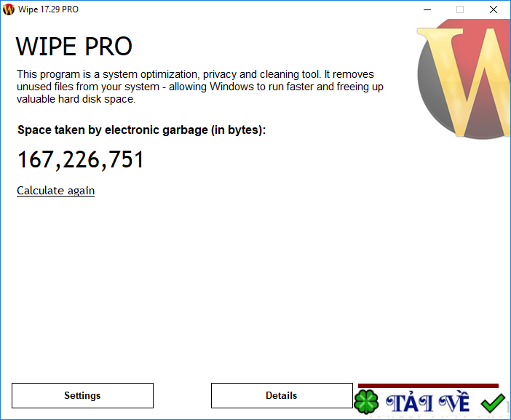Click the Calculate again link
This screenshot has height=420, width=511.
pyautogui.click(x=56, y=191)
